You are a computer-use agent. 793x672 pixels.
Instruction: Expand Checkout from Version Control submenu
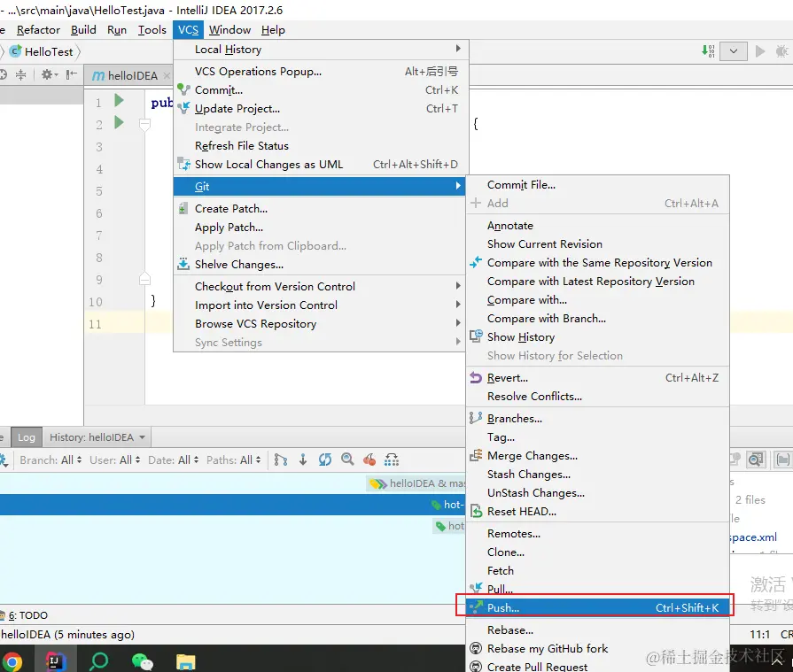[319, 286]
